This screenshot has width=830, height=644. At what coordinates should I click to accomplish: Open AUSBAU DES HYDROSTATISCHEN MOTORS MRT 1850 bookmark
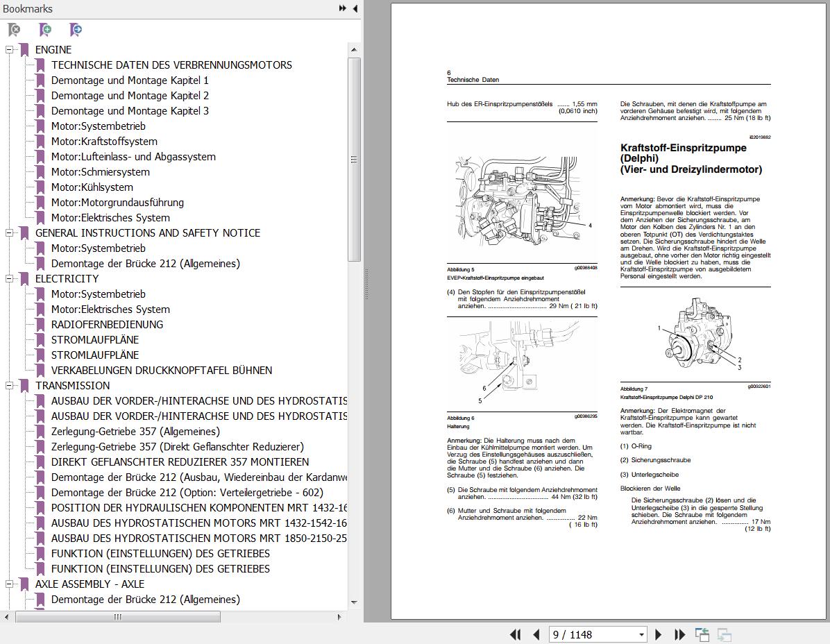199,538
